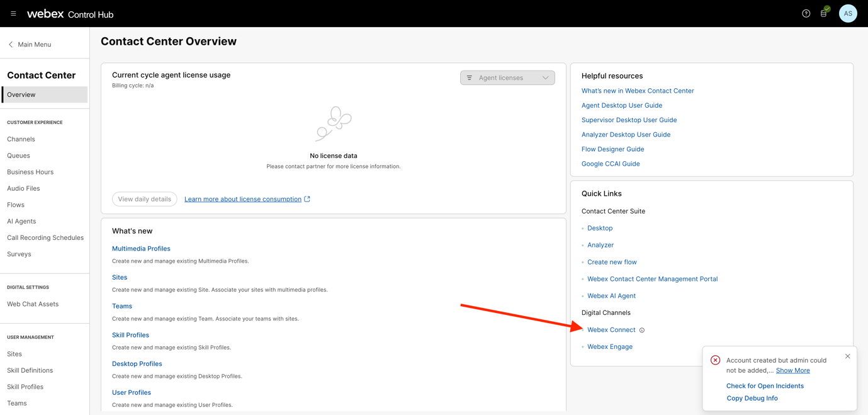This screenshot has height=415, width=868.
Task: Open the Multimedia Profiles link
Action: pyautogui.click(x=141, y=249)
